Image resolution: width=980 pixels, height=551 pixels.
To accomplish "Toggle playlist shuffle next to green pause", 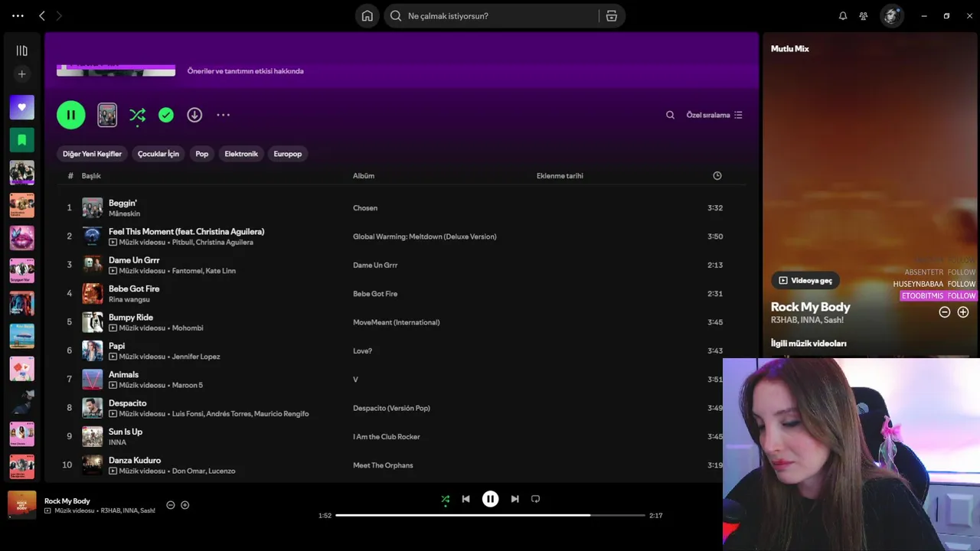I will pos(137,115).
